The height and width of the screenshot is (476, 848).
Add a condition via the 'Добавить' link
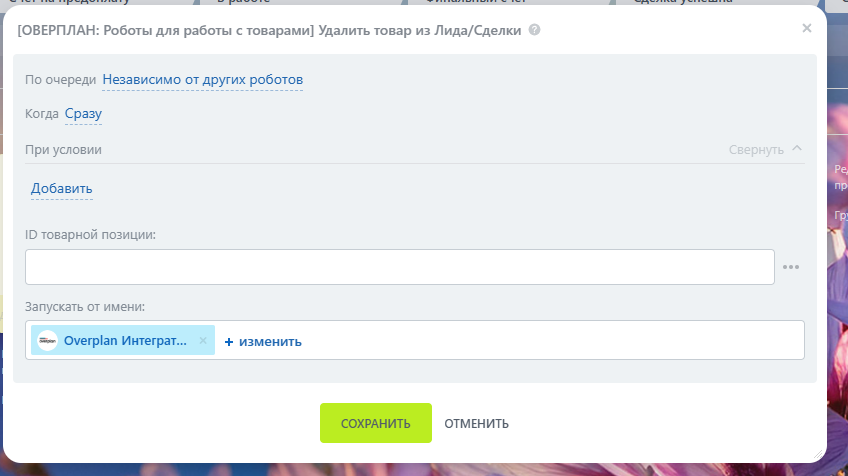(x=62, y=188)
